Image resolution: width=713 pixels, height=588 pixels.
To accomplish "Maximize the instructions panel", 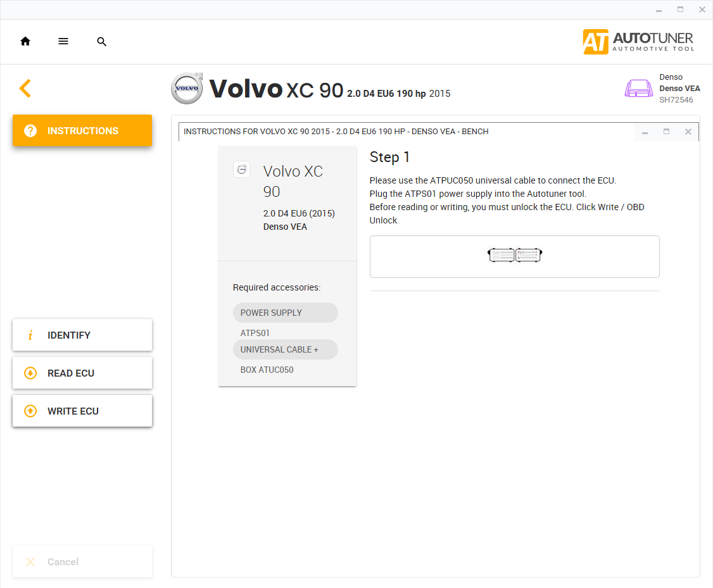I will pos(666,132).
